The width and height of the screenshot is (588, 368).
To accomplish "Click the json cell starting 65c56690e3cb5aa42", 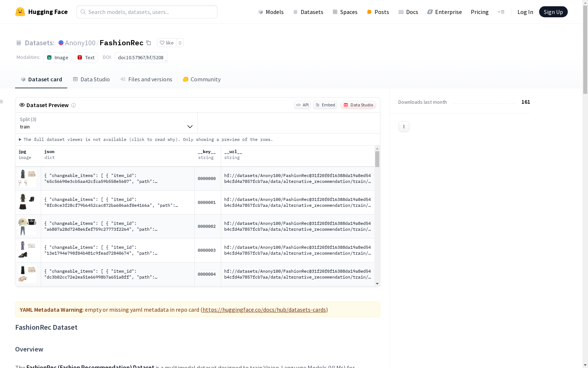I will (x=118, y=178).
